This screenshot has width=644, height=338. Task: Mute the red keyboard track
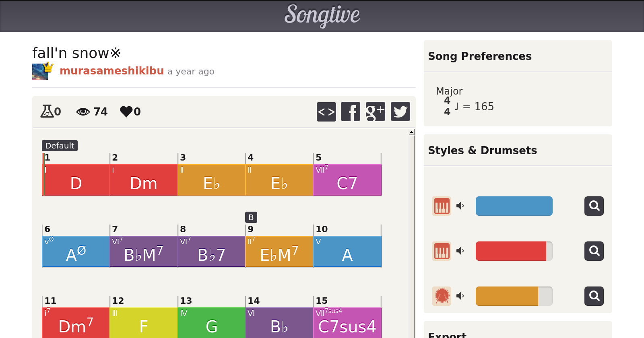click(460, 251)
